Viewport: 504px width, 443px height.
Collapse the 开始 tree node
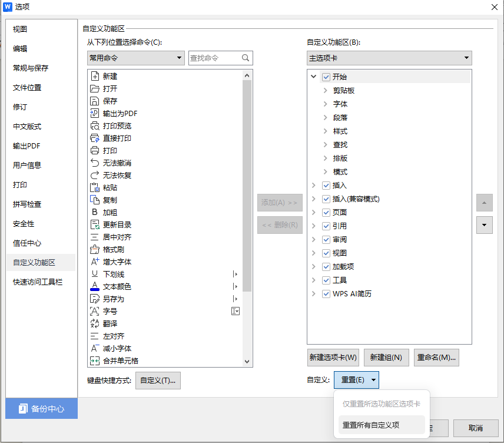click(x=313, y=77)
